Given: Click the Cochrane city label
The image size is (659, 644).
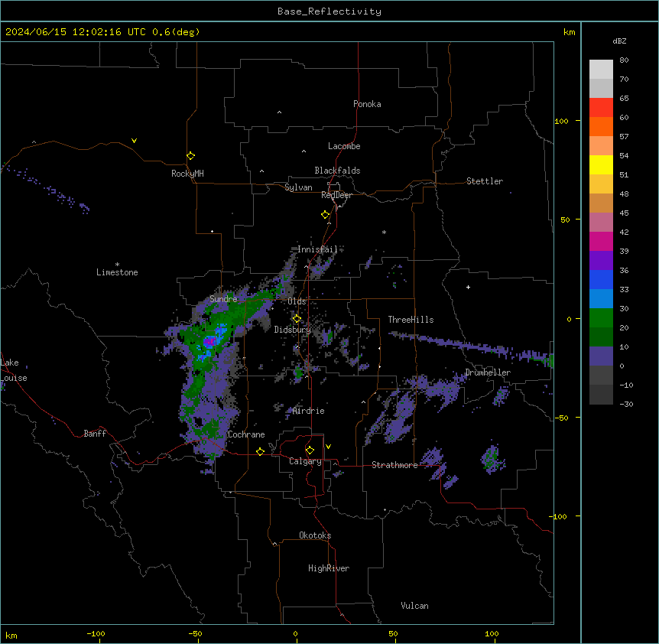Looking at the screenshot, I should [x=246, y=434].
